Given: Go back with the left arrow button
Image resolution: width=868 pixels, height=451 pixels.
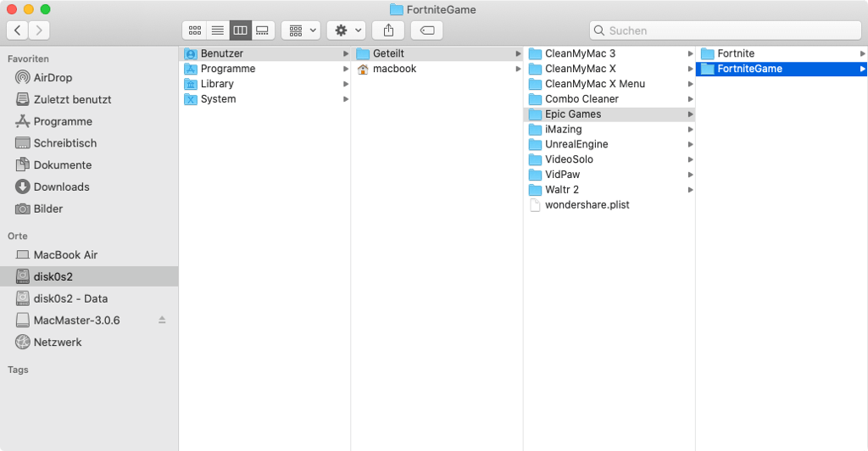Looking at the screenshot, I should point(18,31).
